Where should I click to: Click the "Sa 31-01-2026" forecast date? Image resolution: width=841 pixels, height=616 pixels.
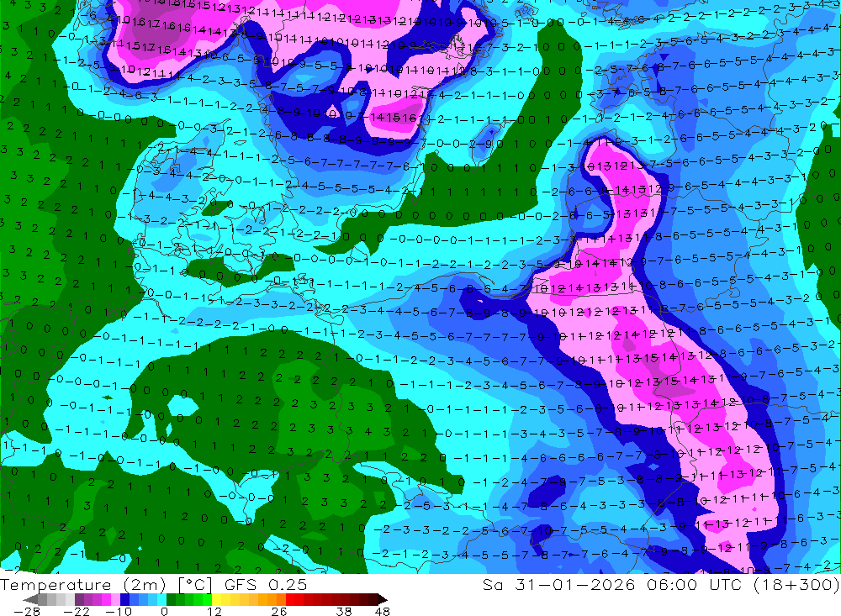pyautogui.click(x=559, y=584)
